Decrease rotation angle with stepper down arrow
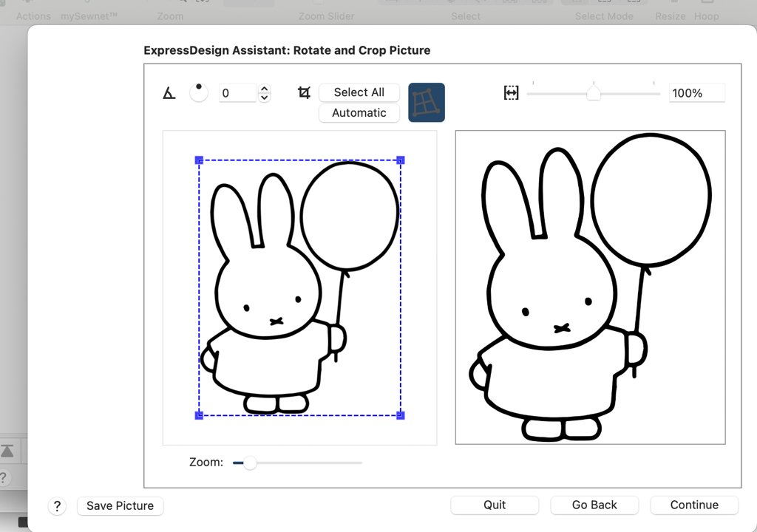Viewport: 757px width, 532px height. coord(264,97)
